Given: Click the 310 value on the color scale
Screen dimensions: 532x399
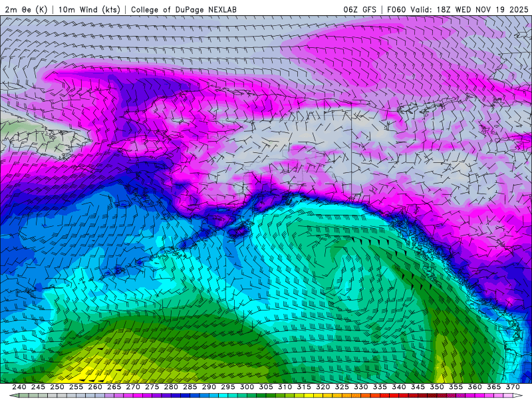Looking at the screenshot, I should point(285,387).
